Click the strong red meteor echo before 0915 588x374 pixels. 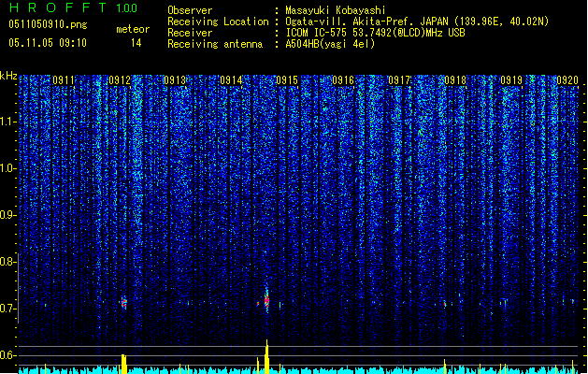(x=266, y=301)
